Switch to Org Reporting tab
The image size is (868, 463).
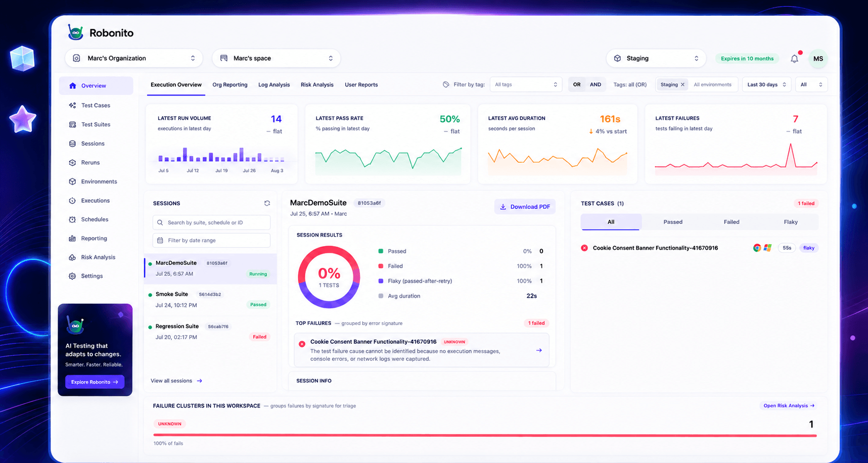tap(230, 85)
